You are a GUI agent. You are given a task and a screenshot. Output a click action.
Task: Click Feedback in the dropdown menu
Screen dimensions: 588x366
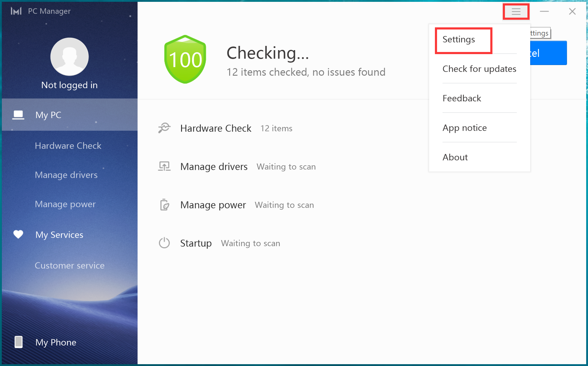(x=461, y=98)
